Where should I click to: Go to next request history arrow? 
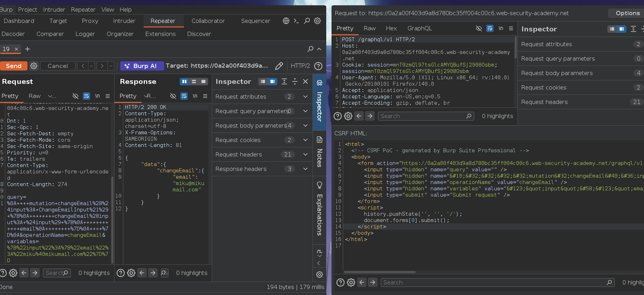pos(102,66)
